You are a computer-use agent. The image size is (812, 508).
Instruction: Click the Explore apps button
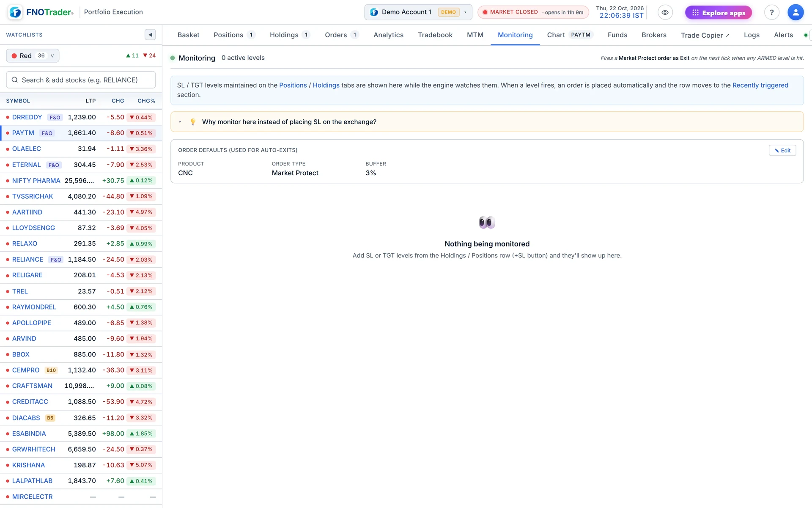719,13
